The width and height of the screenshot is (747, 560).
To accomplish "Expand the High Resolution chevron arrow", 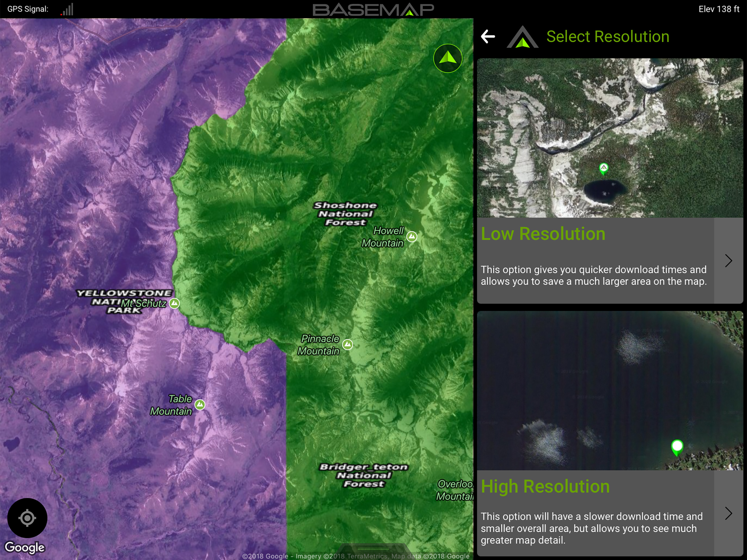I will pyautogui.click(x=728, y=514).
